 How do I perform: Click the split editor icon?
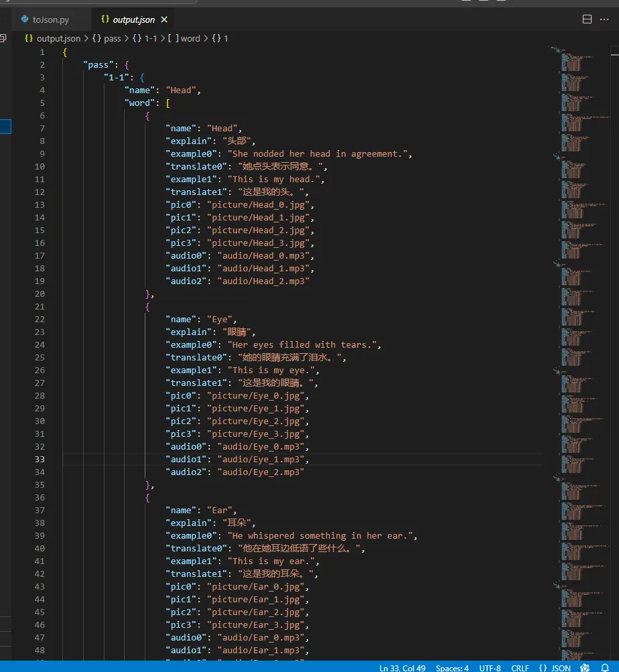pos(588,19)
